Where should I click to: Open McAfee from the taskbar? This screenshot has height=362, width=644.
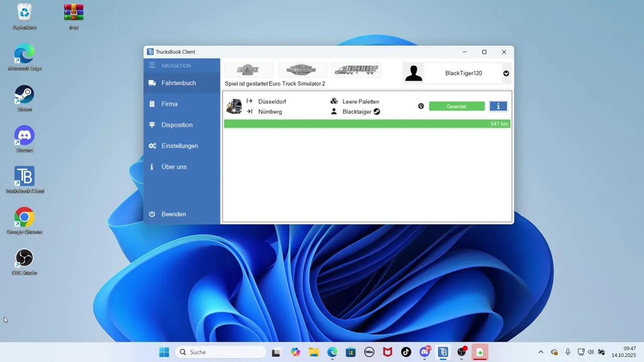click(388, 352)
